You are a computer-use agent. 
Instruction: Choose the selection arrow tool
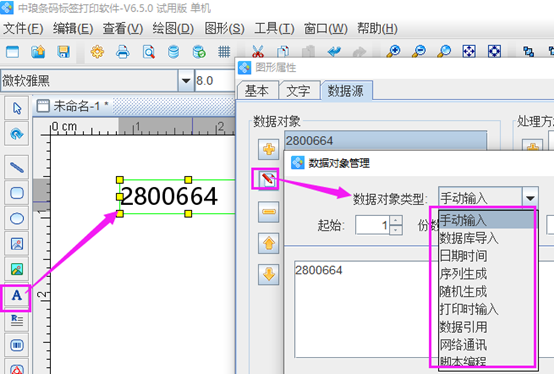[17, 108]
